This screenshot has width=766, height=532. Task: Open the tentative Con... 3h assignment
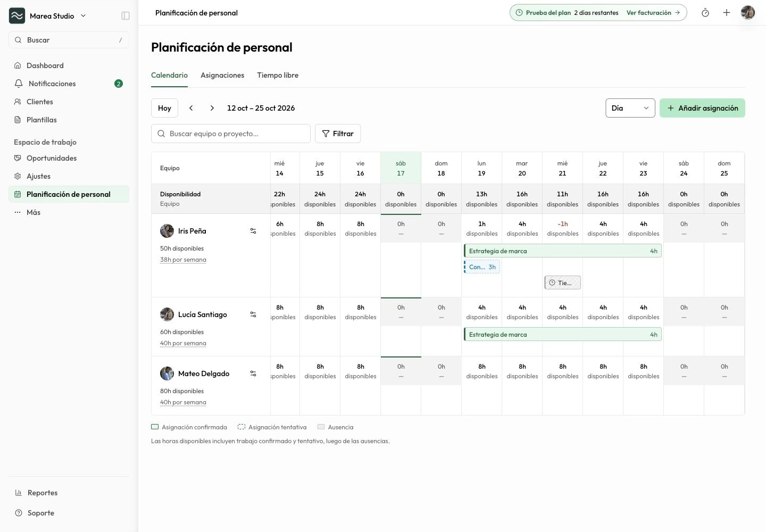click(482, 267)
